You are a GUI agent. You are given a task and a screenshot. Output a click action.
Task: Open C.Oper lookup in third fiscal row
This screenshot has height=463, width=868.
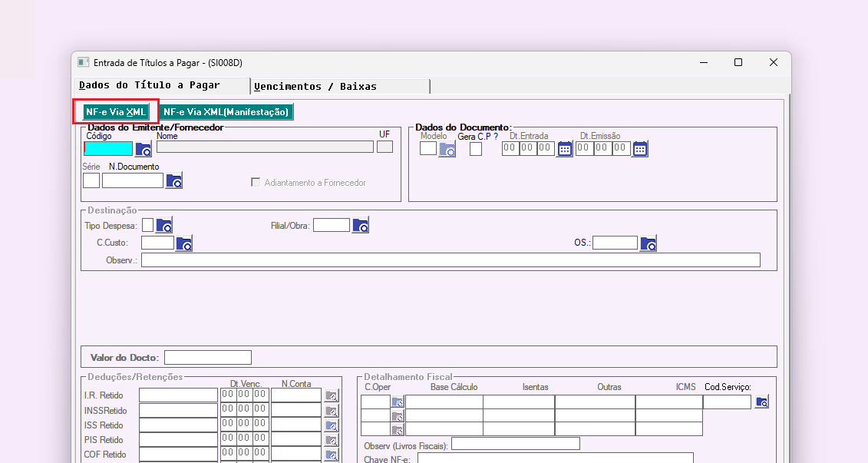(398, 429)
